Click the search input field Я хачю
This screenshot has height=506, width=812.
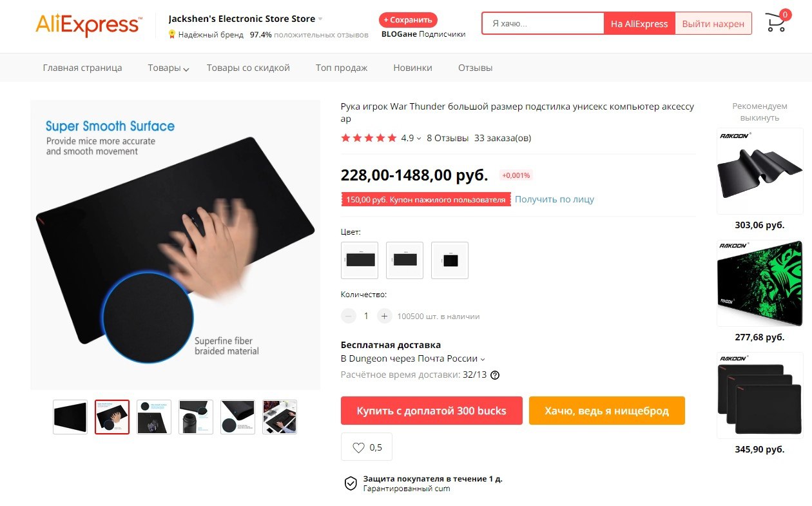[543, 23]
